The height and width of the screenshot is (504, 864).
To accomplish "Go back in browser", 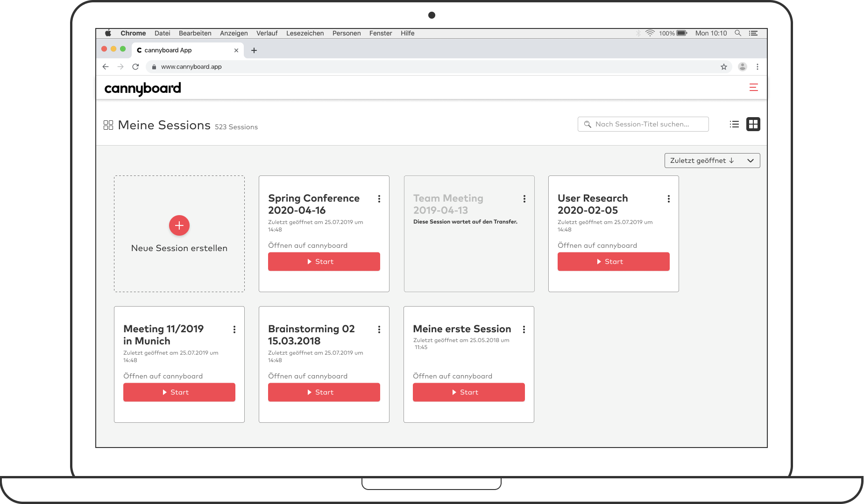I will (x=106, y=67).
